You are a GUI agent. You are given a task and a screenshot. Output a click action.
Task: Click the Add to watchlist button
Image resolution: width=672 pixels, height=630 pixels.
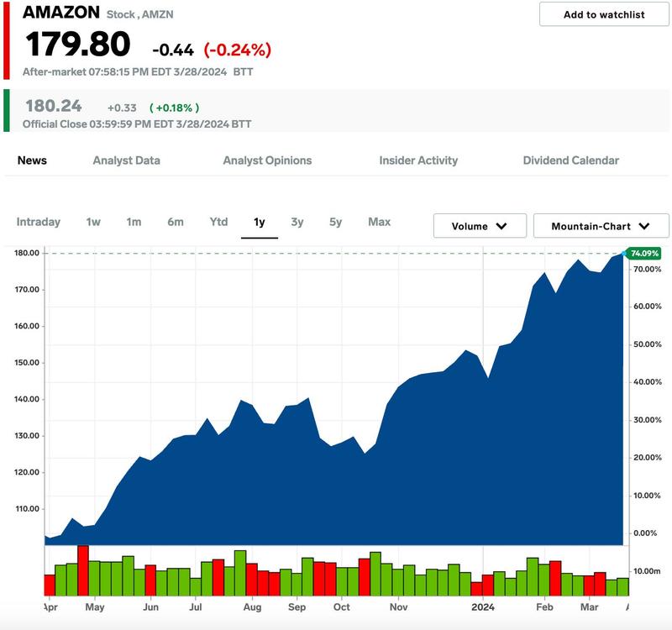click(604, 14)
